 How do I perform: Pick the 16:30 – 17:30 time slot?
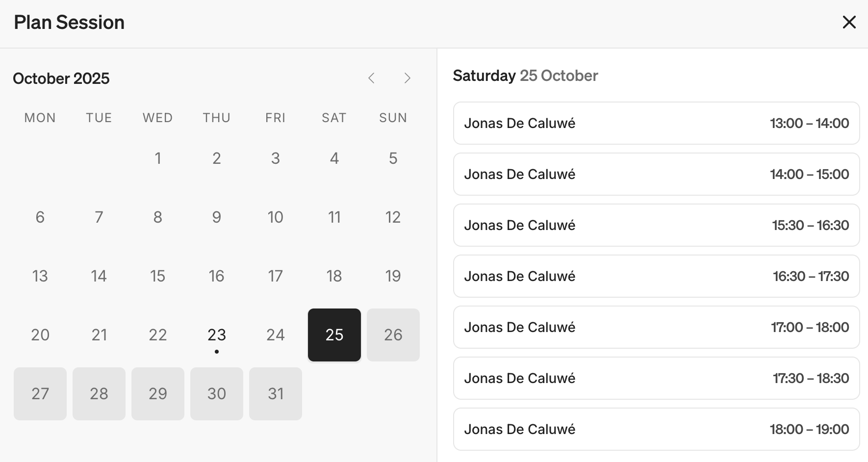(656, 276)
